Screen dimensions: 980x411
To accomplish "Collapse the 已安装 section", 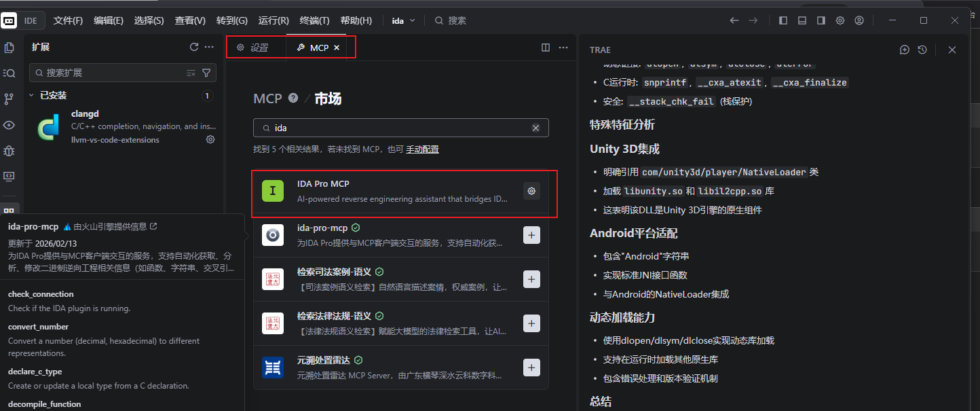I will pyautogui.click(x=53, y=96).
